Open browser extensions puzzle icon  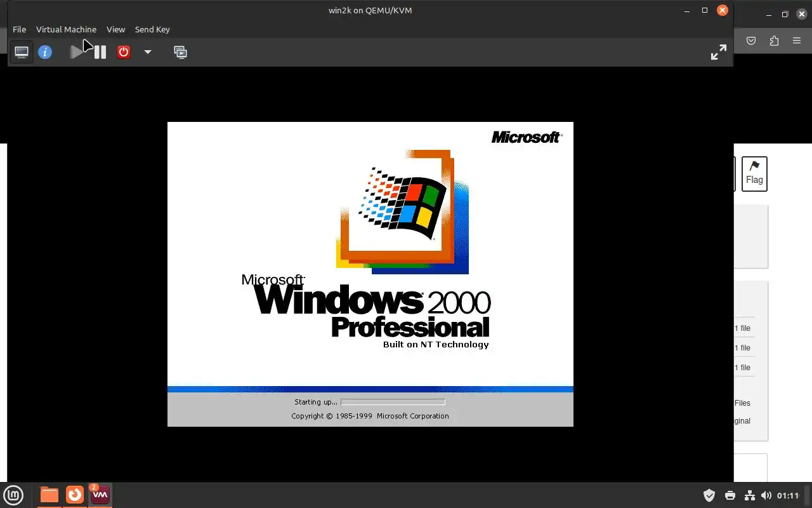click(x=774, y=41)
